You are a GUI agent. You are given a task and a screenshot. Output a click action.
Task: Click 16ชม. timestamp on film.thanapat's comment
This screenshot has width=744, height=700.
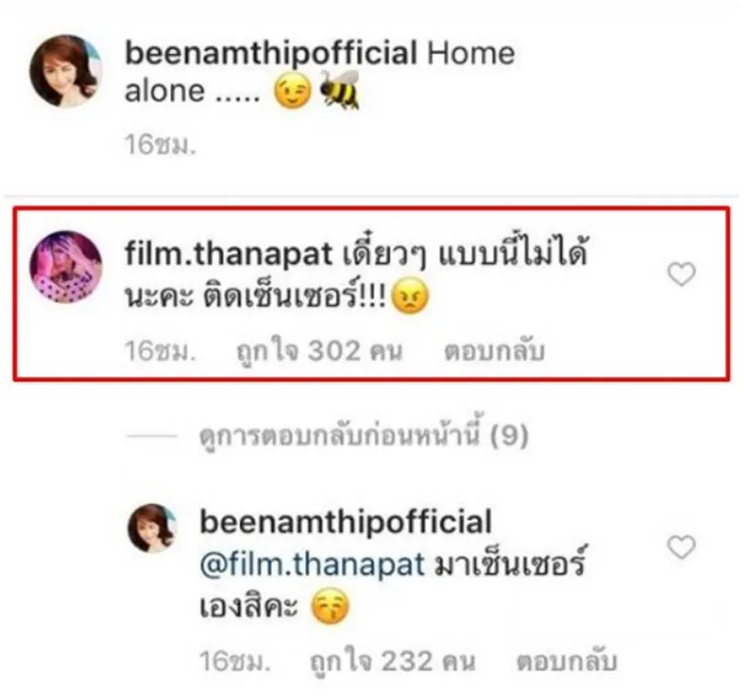[x=160, y=352]
